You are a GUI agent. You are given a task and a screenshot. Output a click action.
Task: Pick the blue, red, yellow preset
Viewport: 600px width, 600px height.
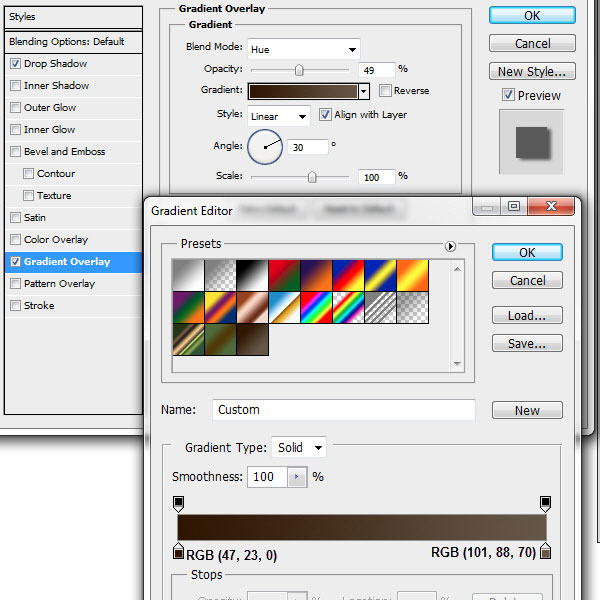(x=348, y=275)
